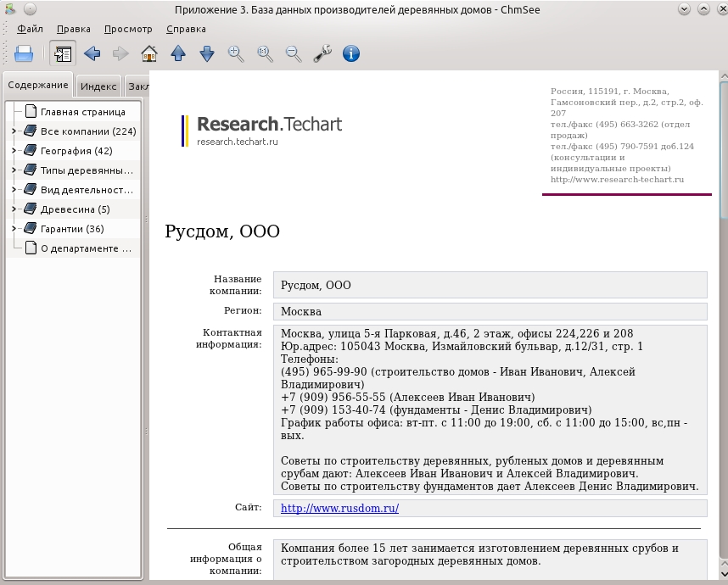The height and width of the screenshot is (585, 728).
Task: Click the scrollbar up arrow at top right
Action: coord(724,75)
